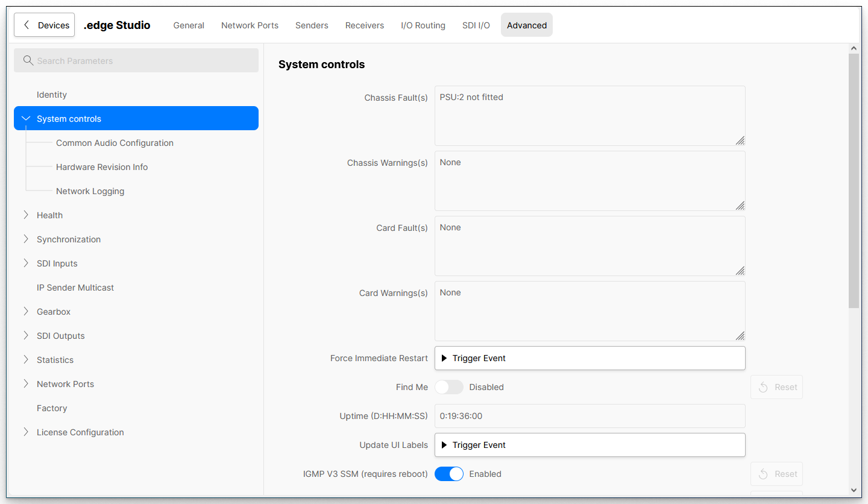The image size is (868, 504).
Task: Open the IP Sender Multicast item
Action: click(x=75, y=288)
